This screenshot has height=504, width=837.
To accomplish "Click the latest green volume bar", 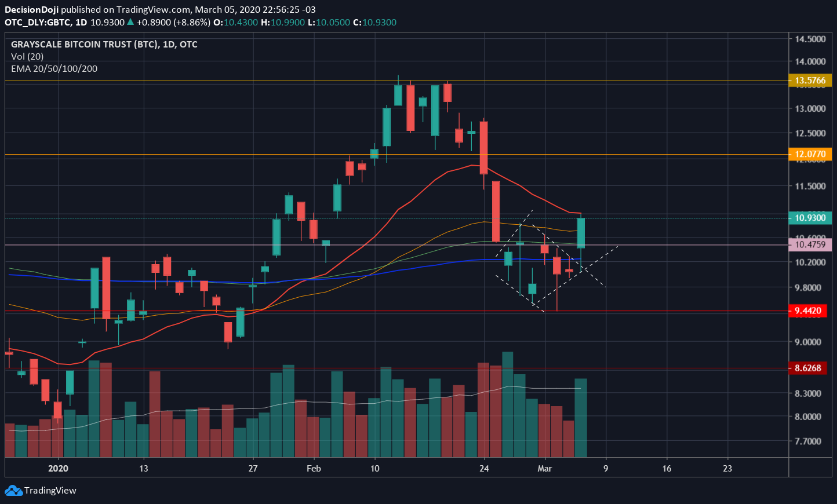I will 581,418.
